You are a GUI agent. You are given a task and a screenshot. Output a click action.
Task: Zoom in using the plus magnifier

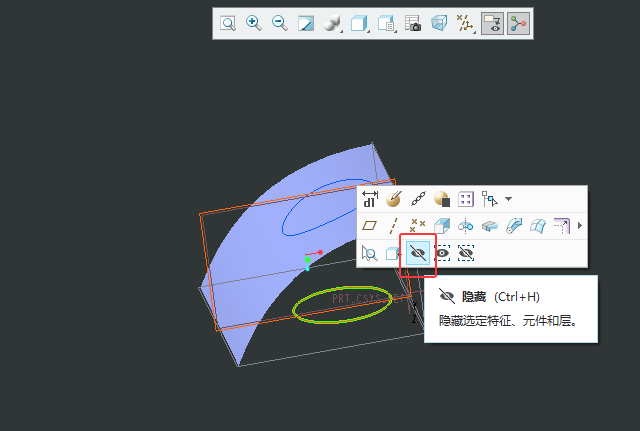[x=253, y=23]
